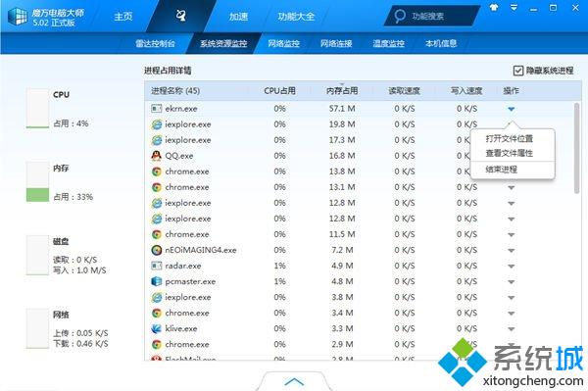Screen dimensions: 588x391
Task: Open action dropdown for radar.exe
Action: (x=512, y=267)
